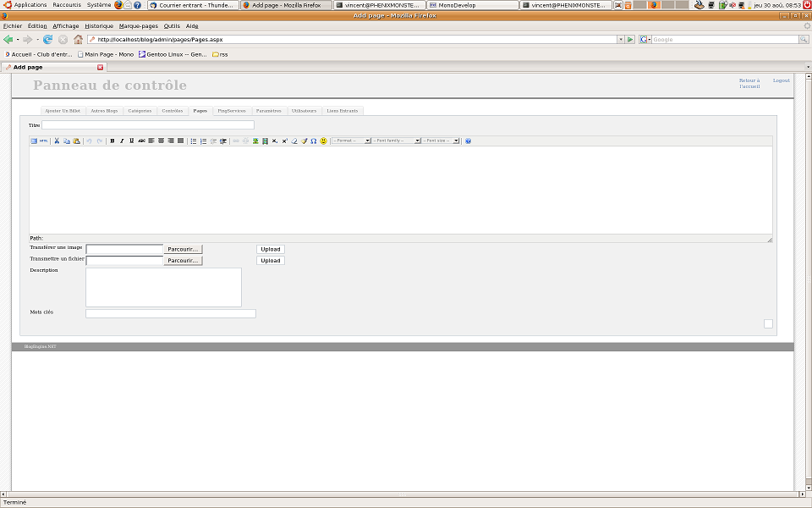Open the Marque-pages menu

point(138,26)
